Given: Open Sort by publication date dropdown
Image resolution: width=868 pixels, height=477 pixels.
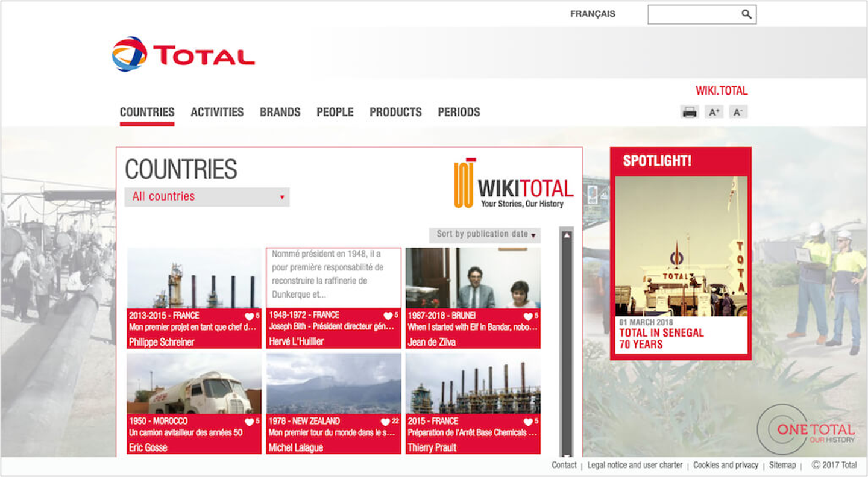Looking at the screenshot, I should [x=485, y=235].
